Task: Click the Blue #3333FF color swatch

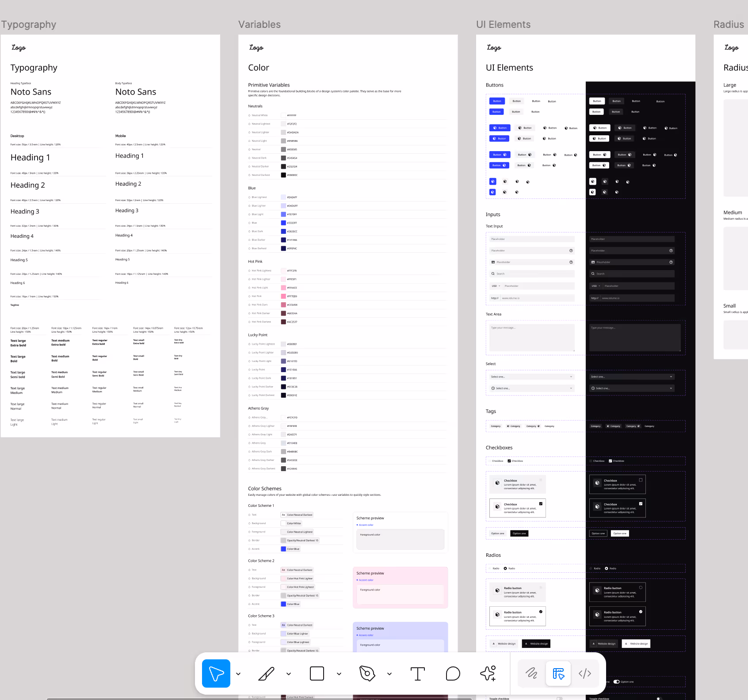Action: point(283,223)
